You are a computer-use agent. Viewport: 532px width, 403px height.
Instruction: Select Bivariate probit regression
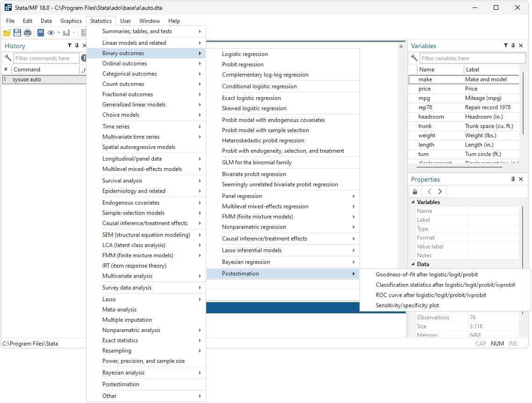283,174
